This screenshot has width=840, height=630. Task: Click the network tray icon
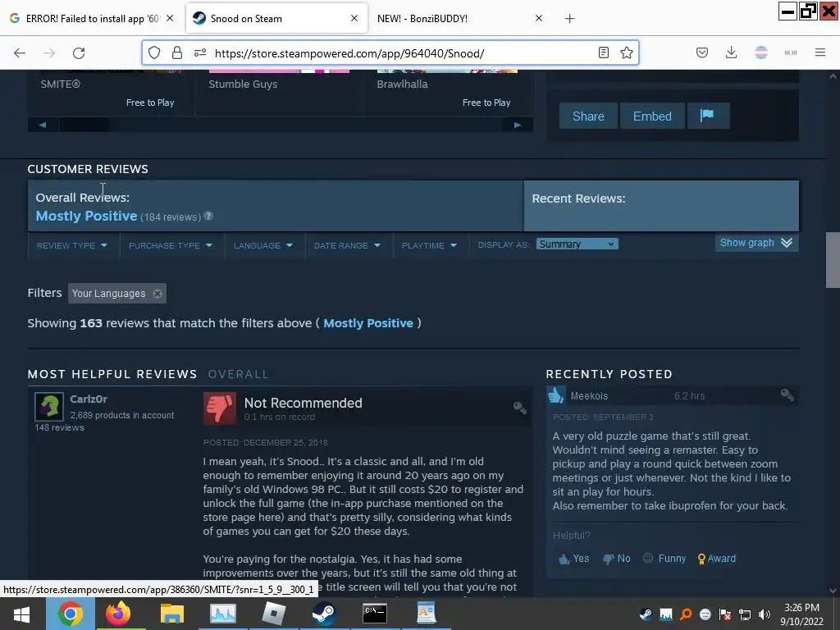[745, 614]
